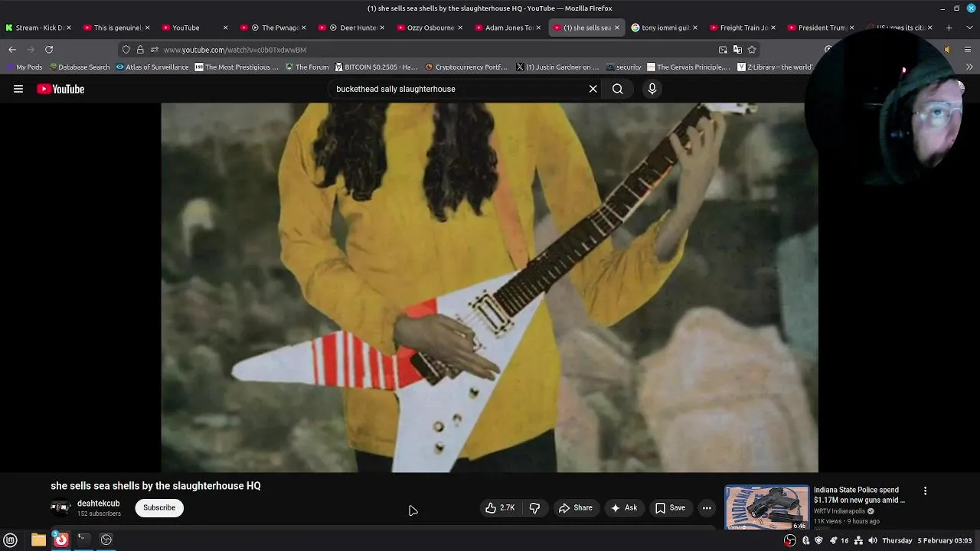The image size is (980, 551).
Task: Open options menu for Indiana State Police video
Action: coord(925,491)
